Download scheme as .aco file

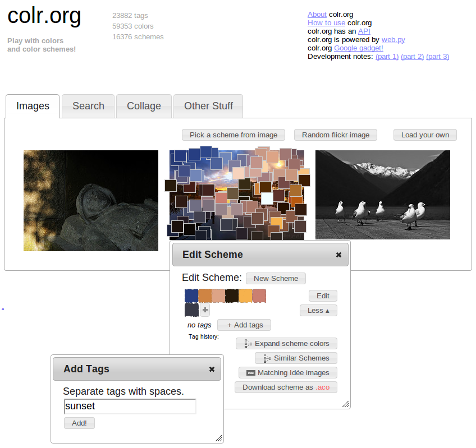click(286, 387)
